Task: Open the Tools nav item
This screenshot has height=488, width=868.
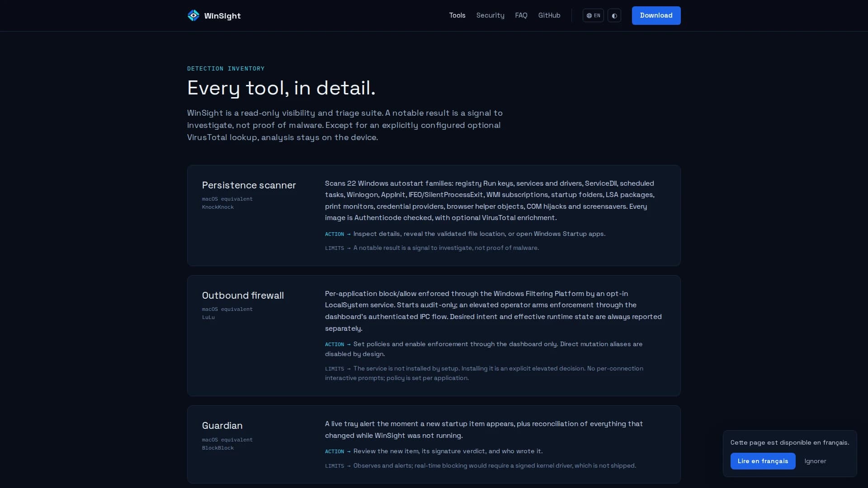Action: 457,15
